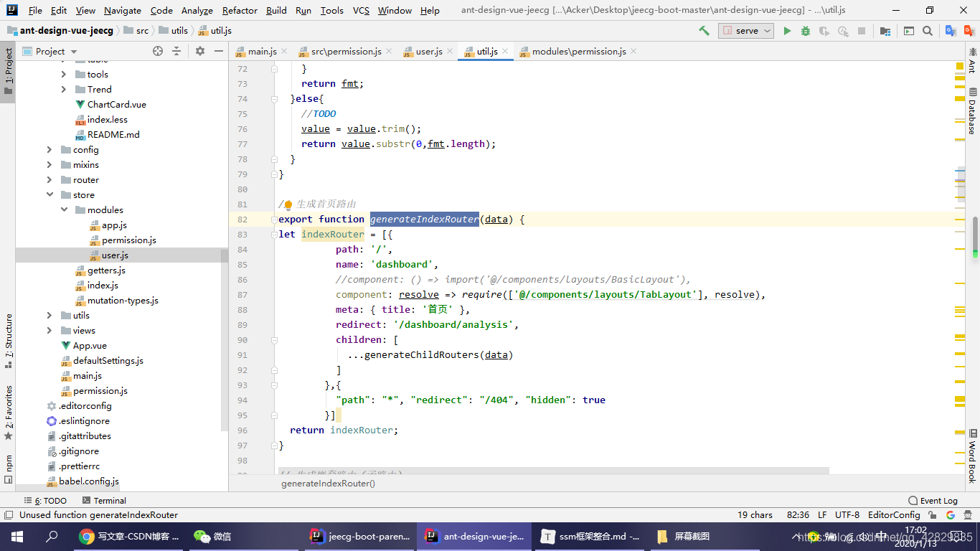The width and height of the screenshot is (980, 551).
Task: Open the Ant tool window
Action: 973,60
